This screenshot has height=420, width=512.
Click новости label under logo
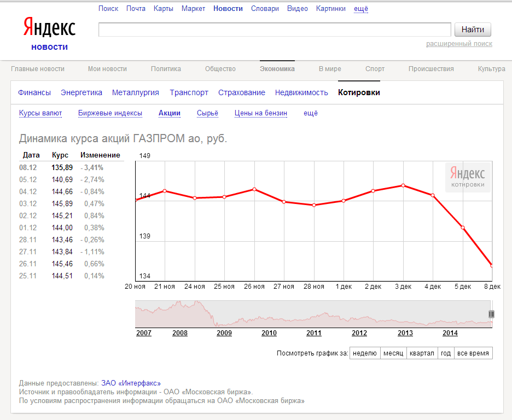coord(50,47)
